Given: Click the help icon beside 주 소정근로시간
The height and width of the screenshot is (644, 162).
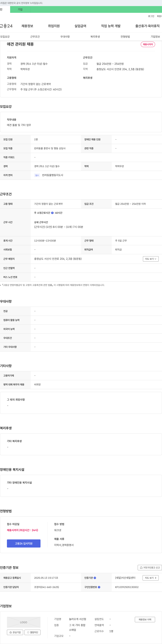Looking at the screenshot, I should tap(52, 213).
